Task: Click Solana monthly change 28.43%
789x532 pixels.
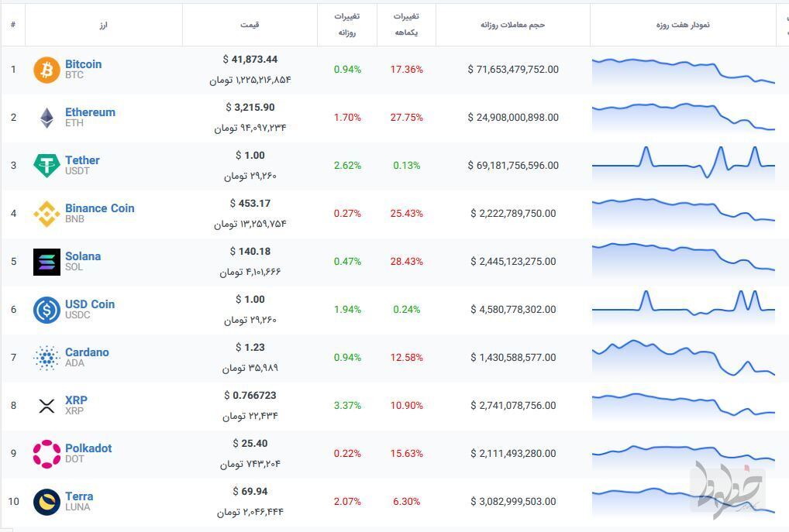Action: click(407, 262)
